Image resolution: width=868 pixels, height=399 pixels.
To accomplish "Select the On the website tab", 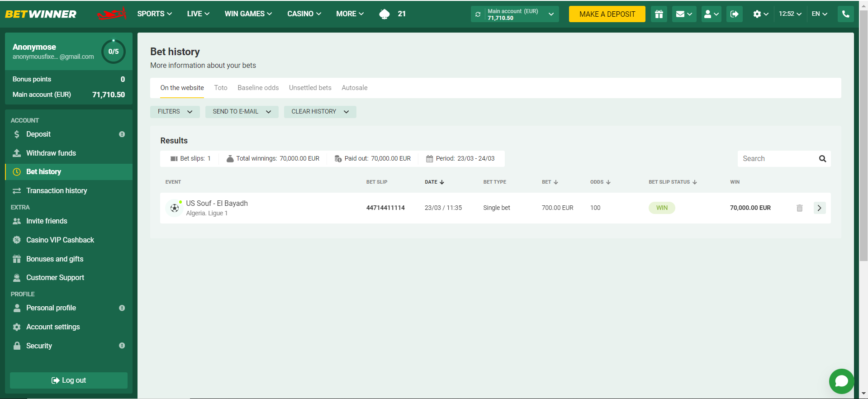I will tap(182, 88).
